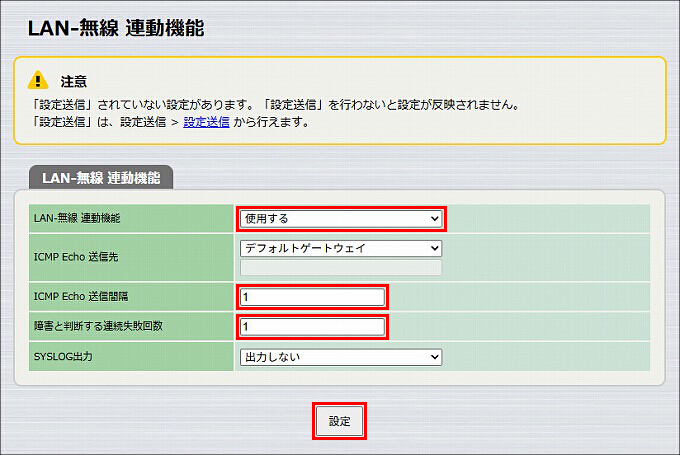The height and width of the screenshot is (455, 680).
Task: Click the yellow warning icon beside 注意
Action: [38, 80]
